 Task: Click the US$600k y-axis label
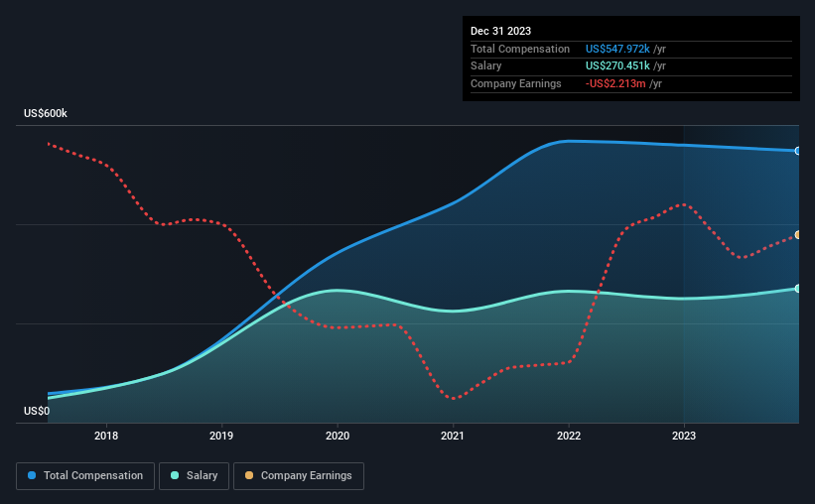(46, 113)
